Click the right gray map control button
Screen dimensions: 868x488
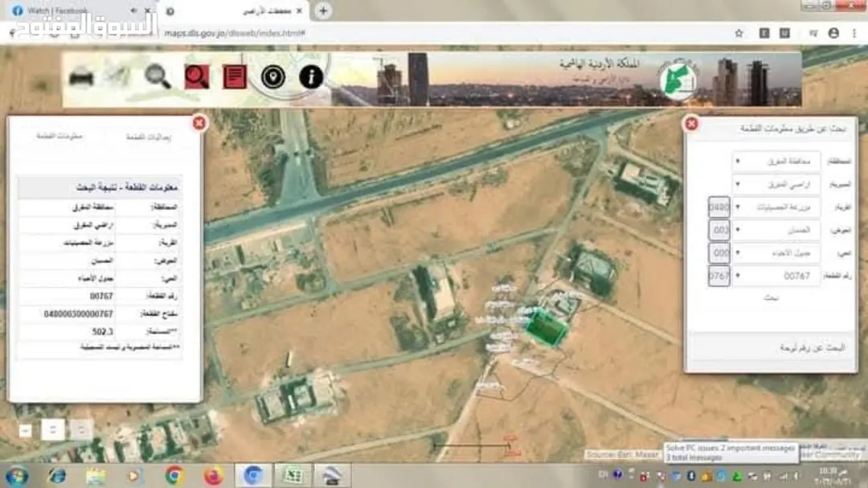81,430
